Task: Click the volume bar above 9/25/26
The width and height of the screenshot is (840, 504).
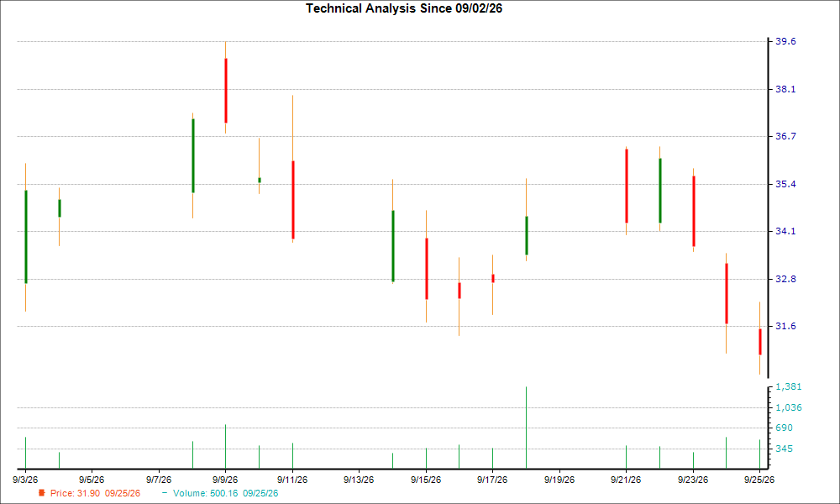Action: click(759, 454)
